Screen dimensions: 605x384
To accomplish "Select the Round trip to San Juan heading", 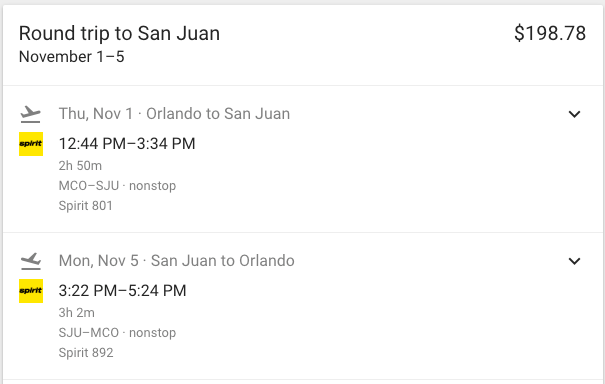I will pyautogui.click(x=119, y=33).
